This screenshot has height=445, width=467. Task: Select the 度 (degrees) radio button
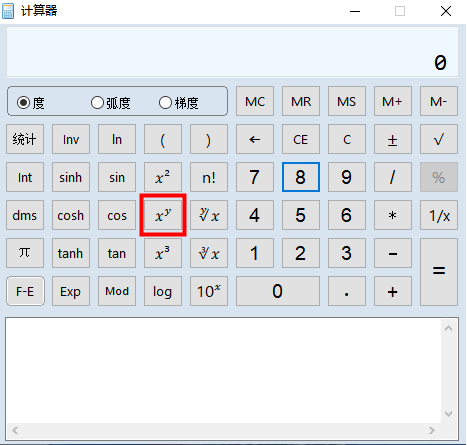23,103
